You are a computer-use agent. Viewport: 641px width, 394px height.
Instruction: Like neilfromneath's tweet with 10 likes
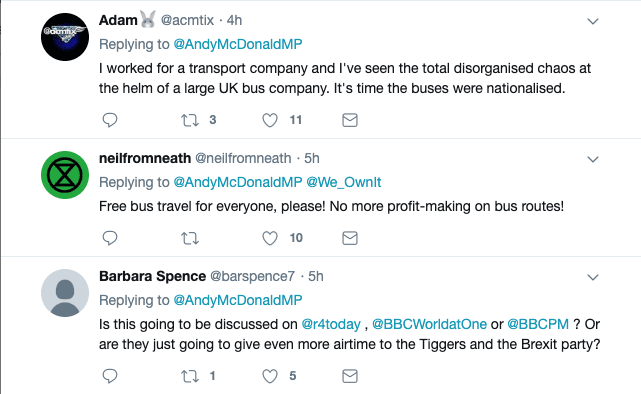tap(270, 238)
